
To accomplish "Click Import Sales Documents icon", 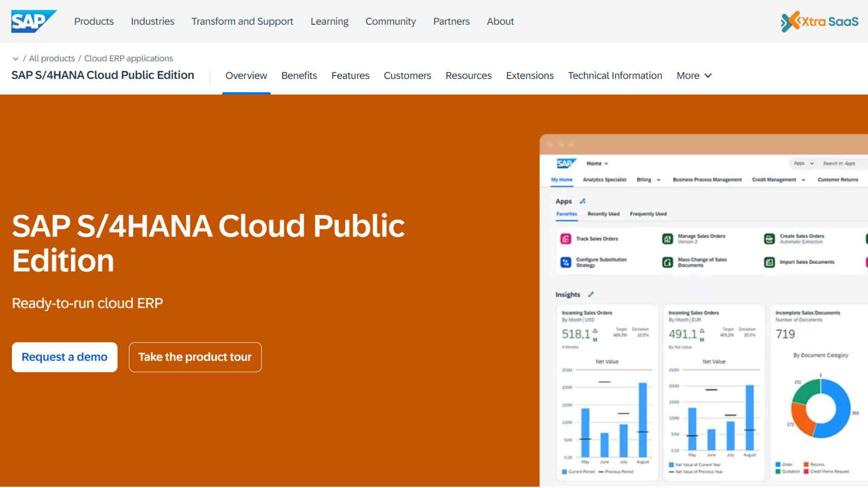I will (x=769, y=262).
